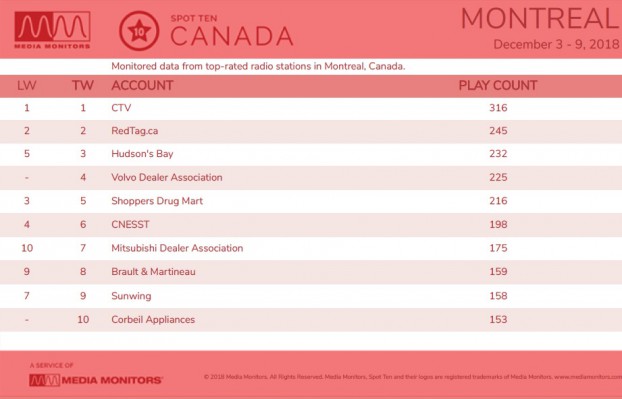Click the Spot Ten star badge icon

[139, 31]
